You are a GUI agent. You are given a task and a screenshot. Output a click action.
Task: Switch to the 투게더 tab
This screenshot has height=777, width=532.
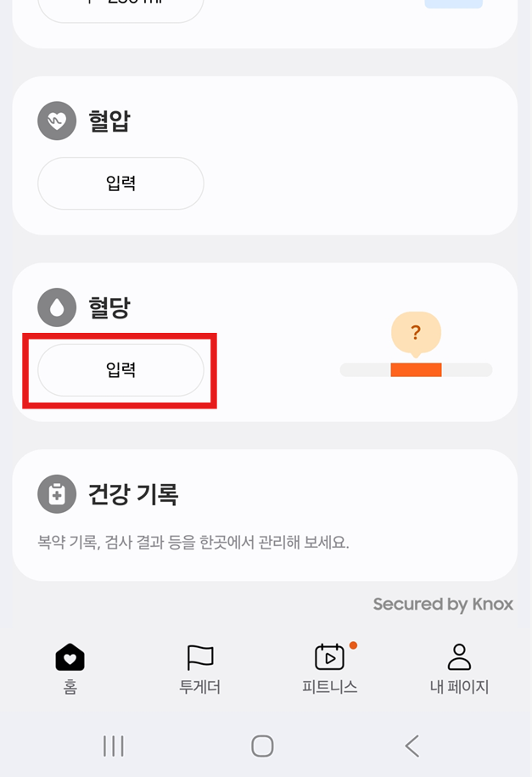coord(199,671)
